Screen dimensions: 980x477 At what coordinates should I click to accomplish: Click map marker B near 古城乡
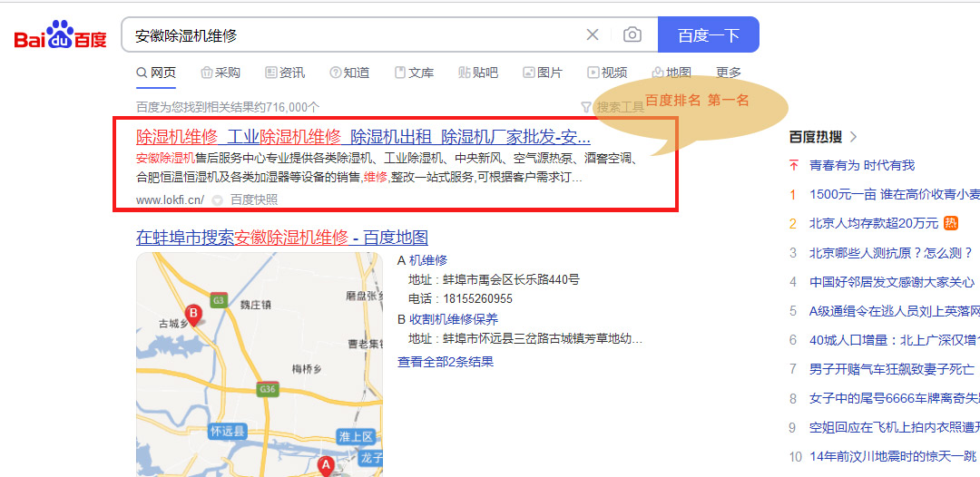[x=194, y=316]
